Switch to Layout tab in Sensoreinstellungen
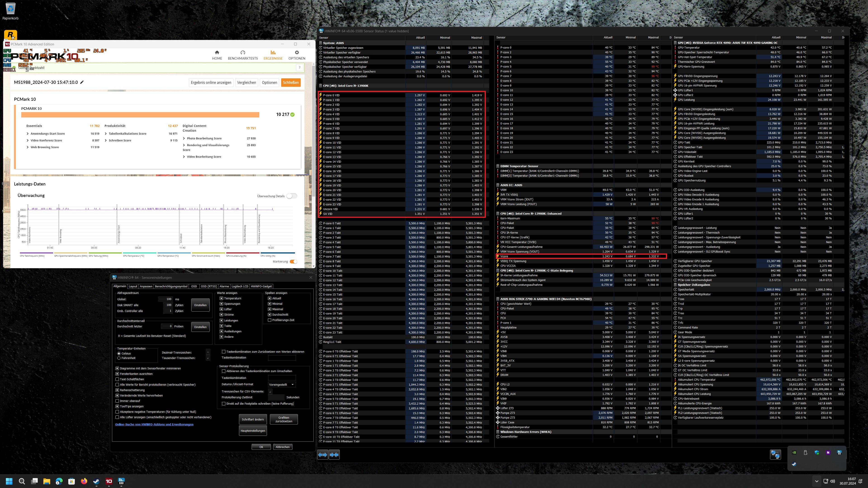Screen dimensions: 868x488 point(133,286)
